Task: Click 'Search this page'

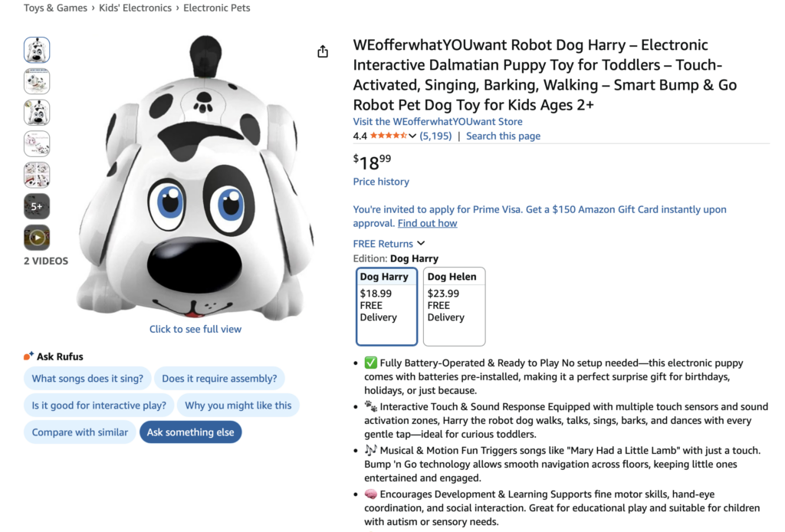Action: pos(503,136)
